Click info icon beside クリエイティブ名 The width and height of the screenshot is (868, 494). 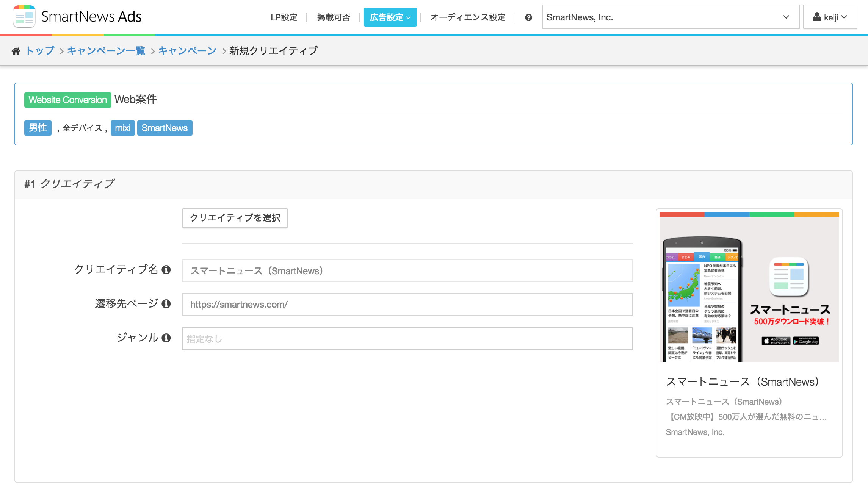(x=166, y=270)
